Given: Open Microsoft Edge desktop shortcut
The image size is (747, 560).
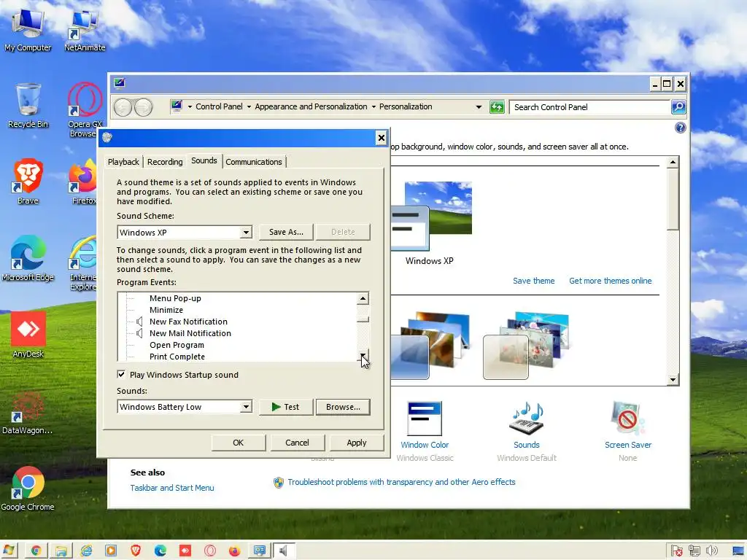Looking at the screenshot, I should pos(28,259).
